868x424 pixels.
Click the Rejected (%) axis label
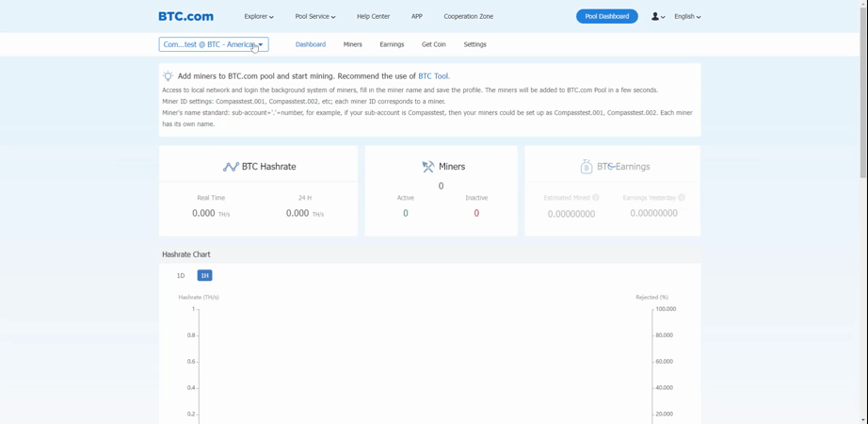tap(652, 297)
